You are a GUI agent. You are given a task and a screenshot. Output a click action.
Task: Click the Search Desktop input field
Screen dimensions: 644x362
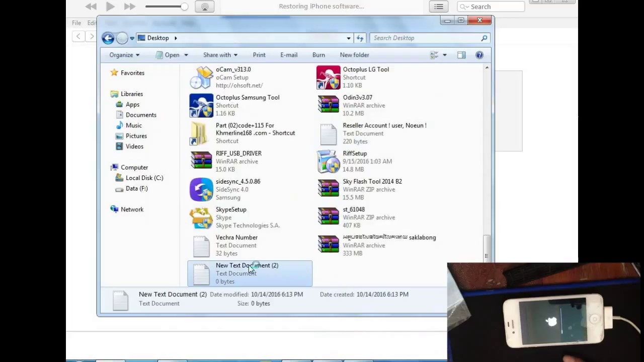tap(425, 38)
